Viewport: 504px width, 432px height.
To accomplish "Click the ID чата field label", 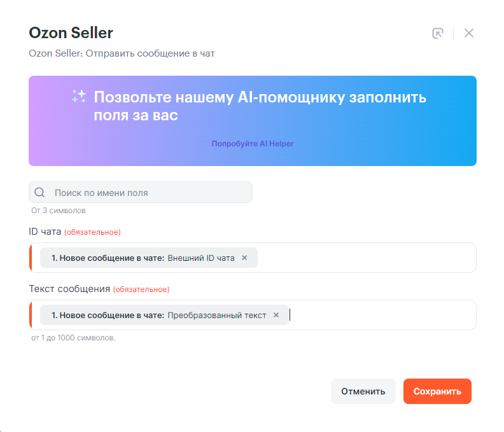I will tap(45, 232).
